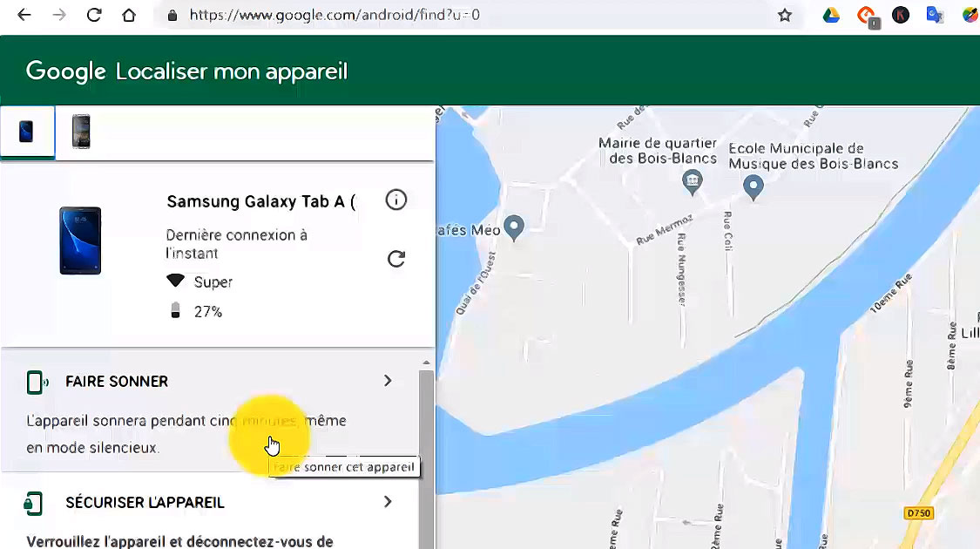The height and width of the screenshot is (549, 980).
Task: Click the Google logo in the header
Action: (x=65, y=71)
